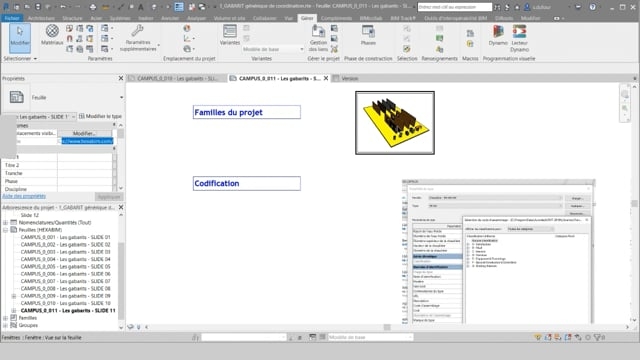Click the help question mark icon

[x=592, y=7]
